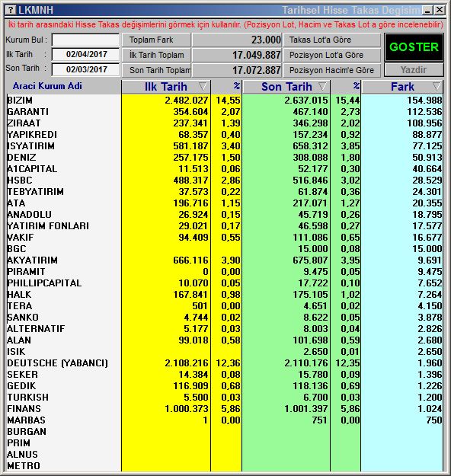Screen dimensions: 451x476
Task: Click Toplam Fark value 23.000
Action: [266, 40]
